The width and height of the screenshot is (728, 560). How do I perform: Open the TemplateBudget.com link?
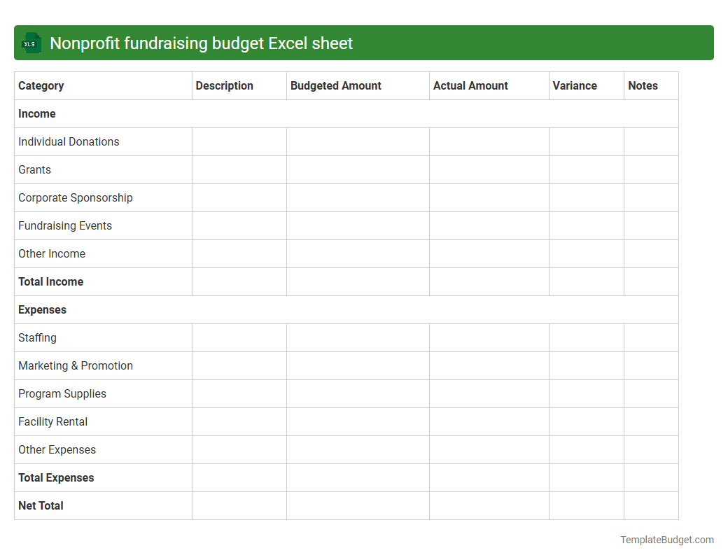click(x=666, y=540)
